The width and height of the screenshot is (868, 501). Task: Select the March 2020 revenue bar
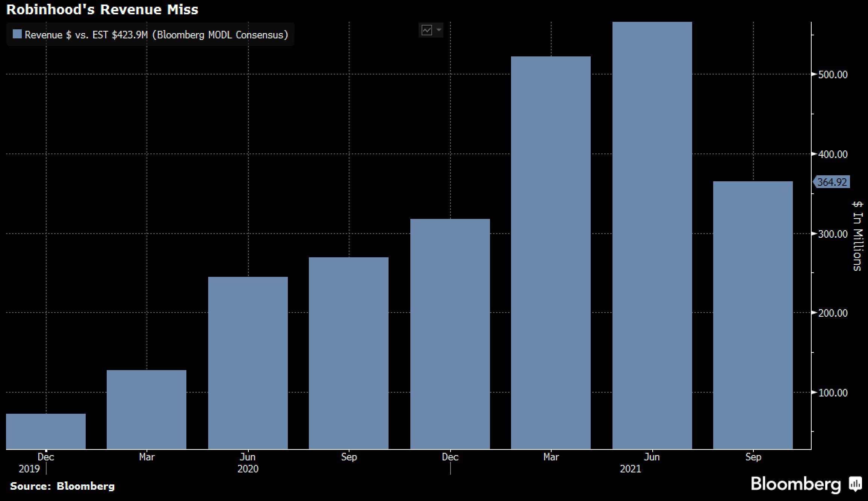pos(147,410)
